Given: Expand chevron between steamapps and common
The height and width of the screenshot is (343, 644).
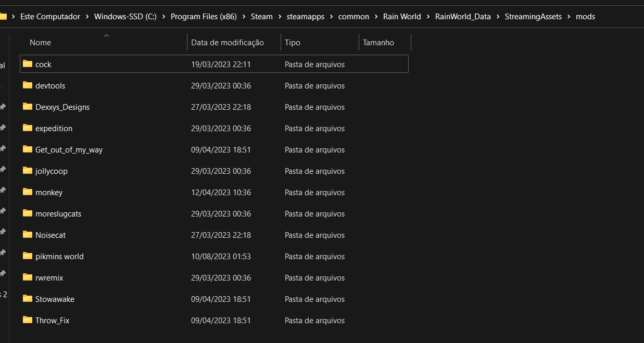Looking at the screenshot, I should coord(332,17).
